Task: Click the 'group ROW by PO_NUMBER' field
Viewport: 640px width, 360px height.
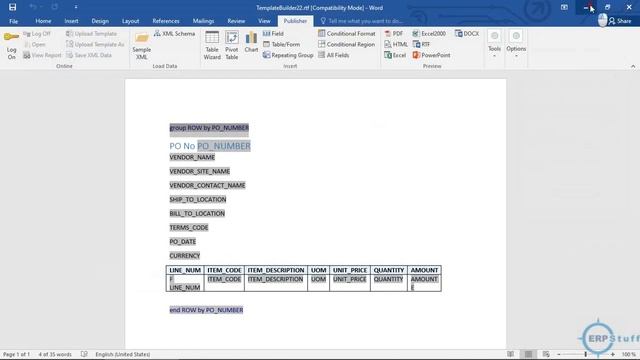Action: 209,128
